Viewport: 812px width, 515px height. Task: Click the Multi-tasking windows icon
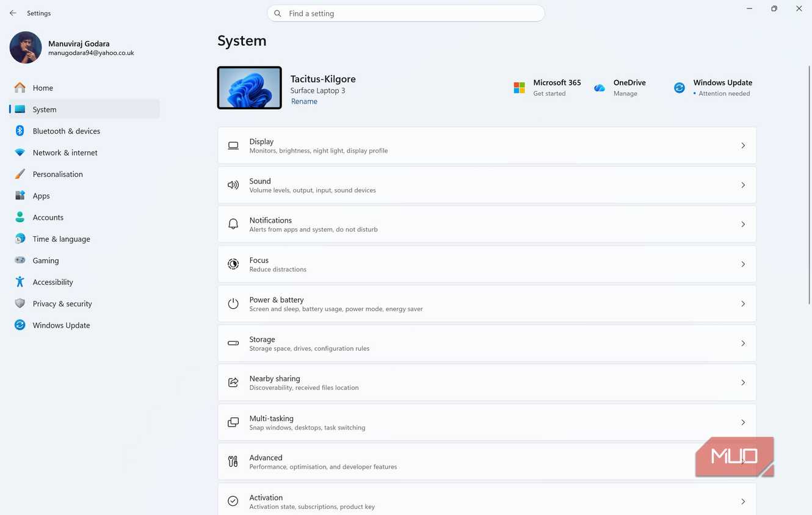pyautogui.click(x=233, y=422)
